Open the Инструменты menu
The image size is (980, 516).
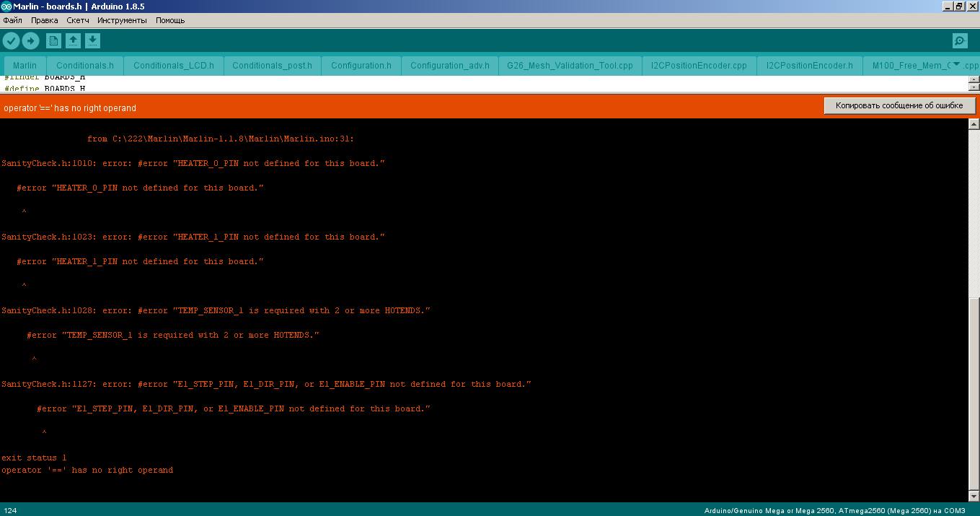(122, 20)
